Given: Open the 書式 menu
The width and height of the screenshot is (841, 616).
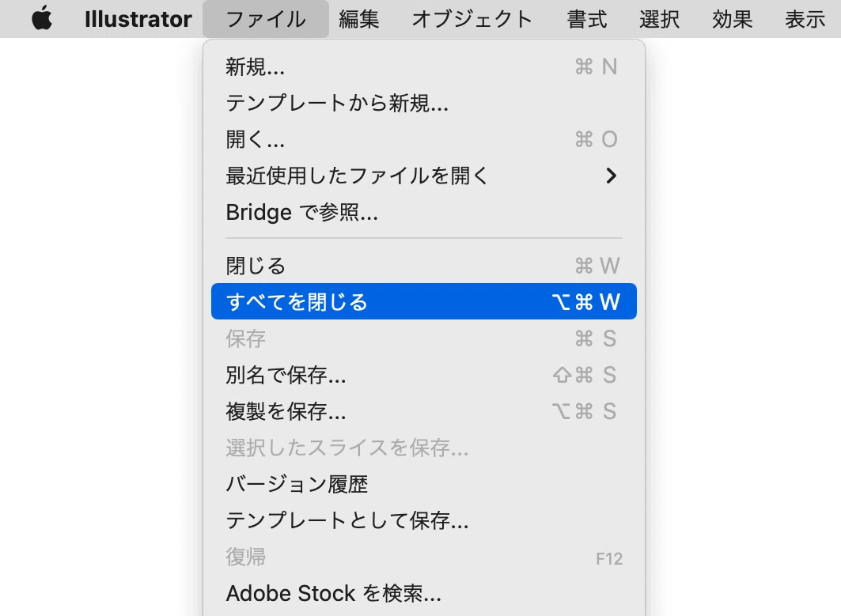Looking at the screenshot, I should [x=587, y=19].
